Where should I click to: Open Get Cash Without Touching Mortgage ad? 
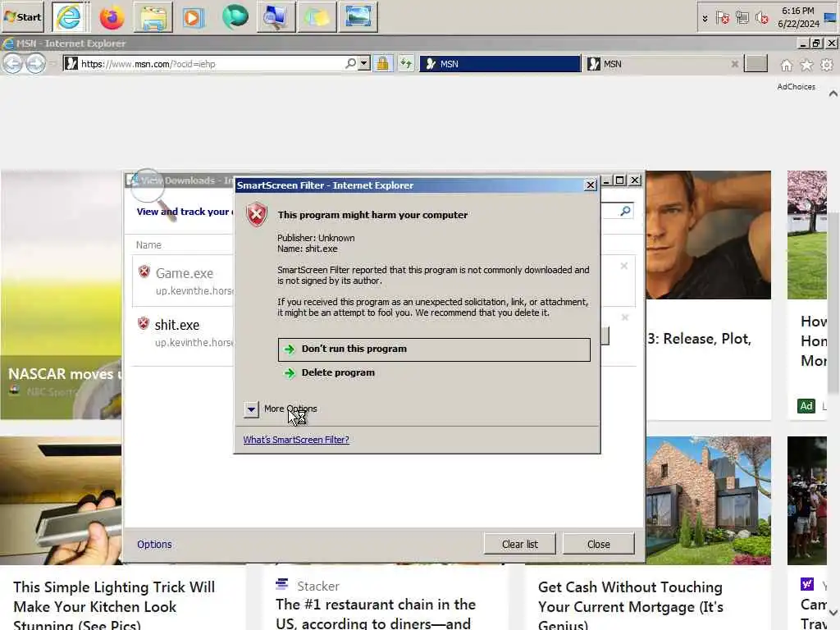click(x=631, y=606)
